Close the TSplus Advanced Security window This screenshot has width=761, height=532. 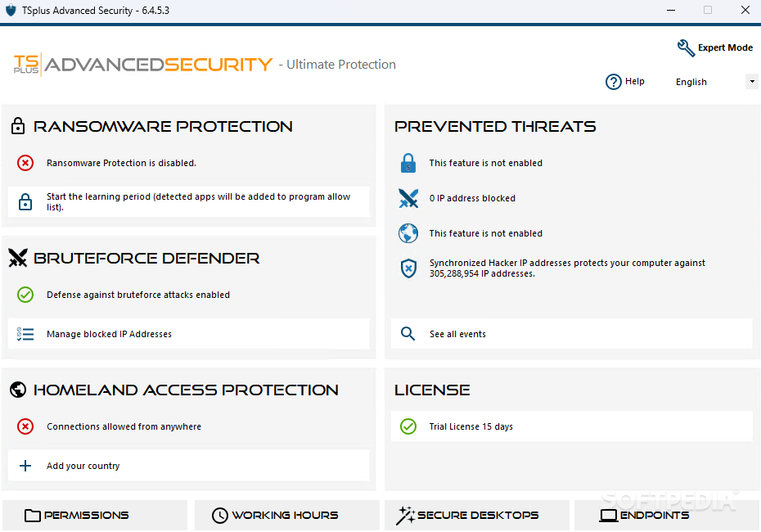pyautogui.click(x=745, y=10)
